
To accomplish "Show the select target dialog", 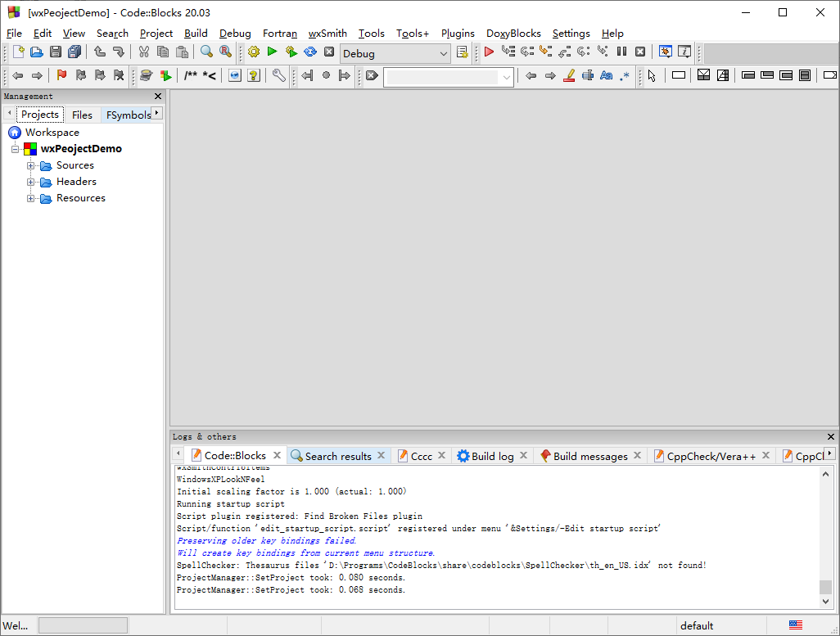I will [462, 52].
